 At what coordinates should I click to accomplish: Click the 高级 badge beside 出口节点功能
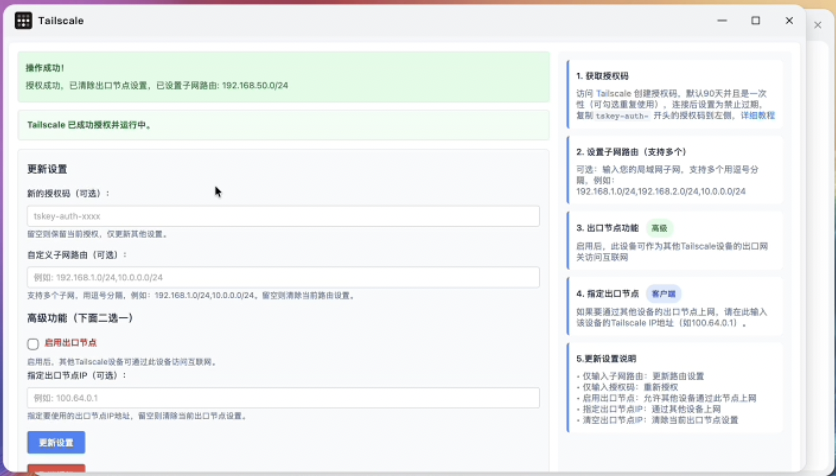click(660, 228)
